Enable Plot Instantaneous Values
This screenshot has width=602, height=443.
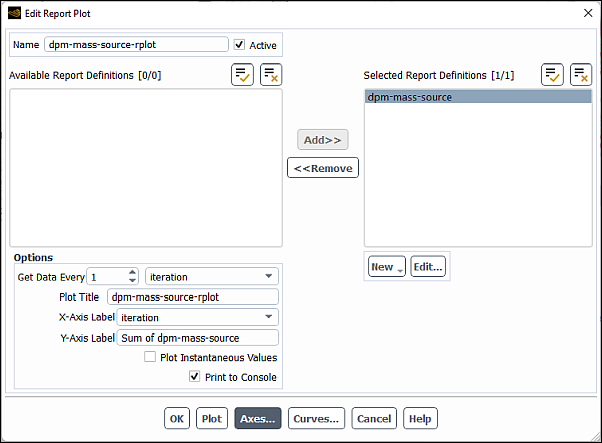tap(150, 357)
